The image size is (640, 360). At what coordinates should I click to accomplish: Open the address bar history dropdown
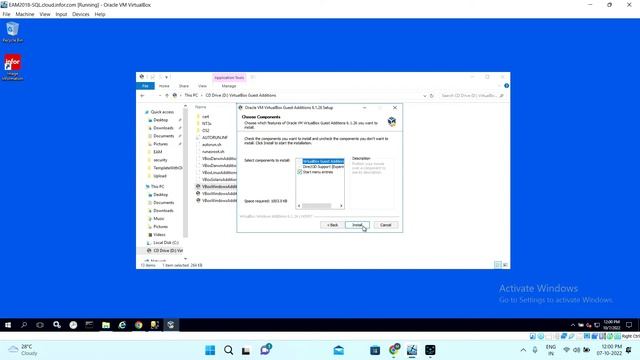pyautogui.click(x=424, y=96)
